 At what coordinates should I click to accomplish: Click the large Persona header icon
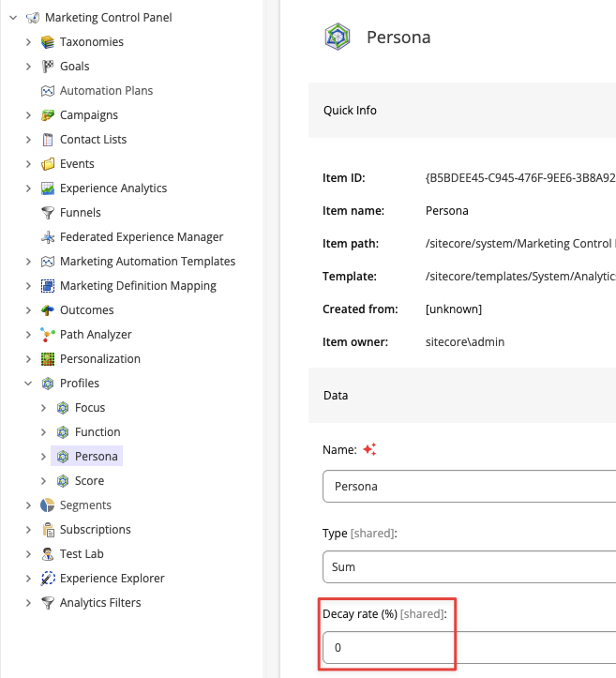click(x=338, y=38)
